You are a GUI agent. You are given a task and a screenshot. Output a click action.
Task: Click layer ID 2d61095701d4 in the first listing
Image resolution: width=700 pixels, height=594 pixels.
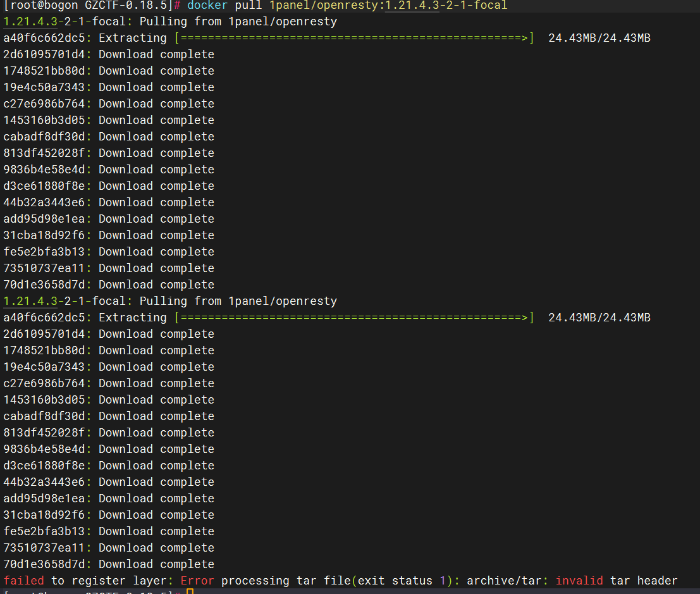point(44,54)
